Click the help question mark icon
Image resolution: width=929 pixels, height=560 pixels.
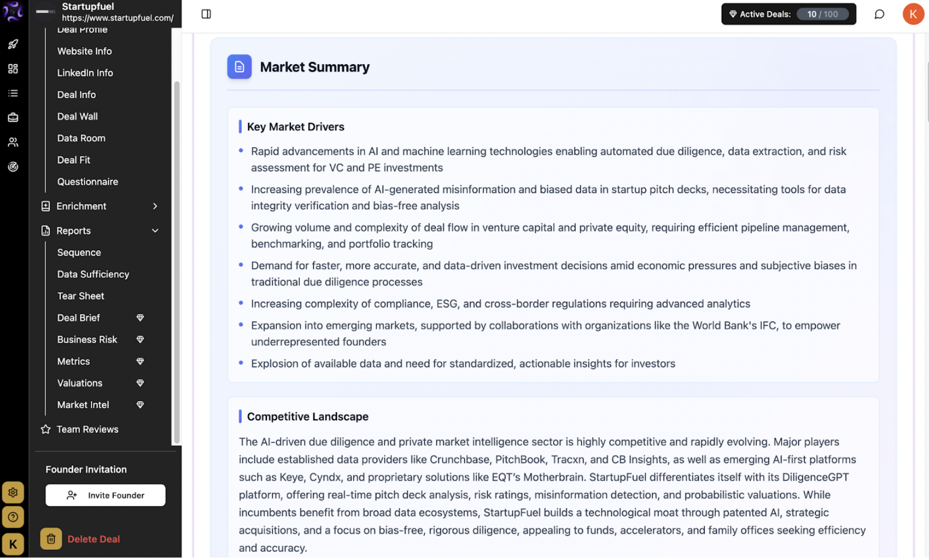(x=13, y=517)
